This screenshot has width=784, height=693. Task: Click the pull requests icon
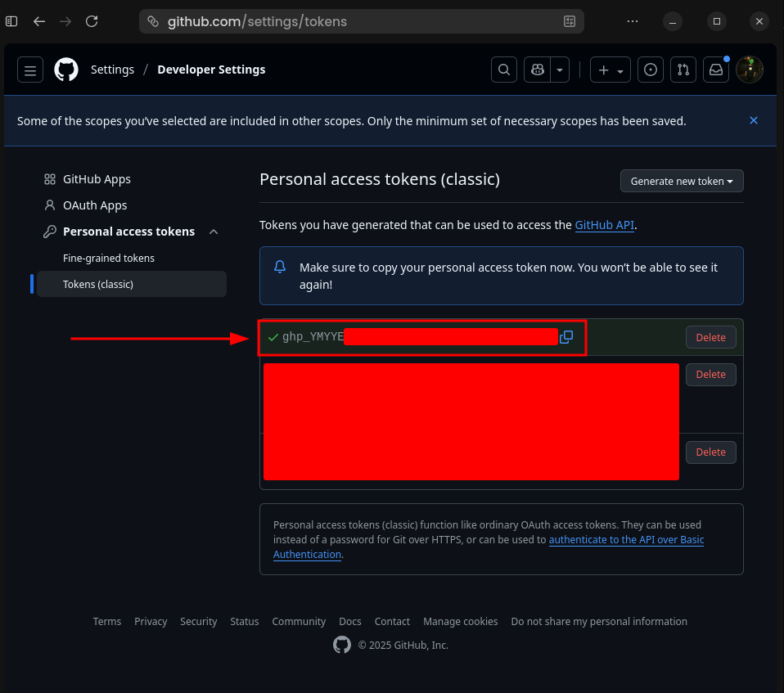click(683, 70)
